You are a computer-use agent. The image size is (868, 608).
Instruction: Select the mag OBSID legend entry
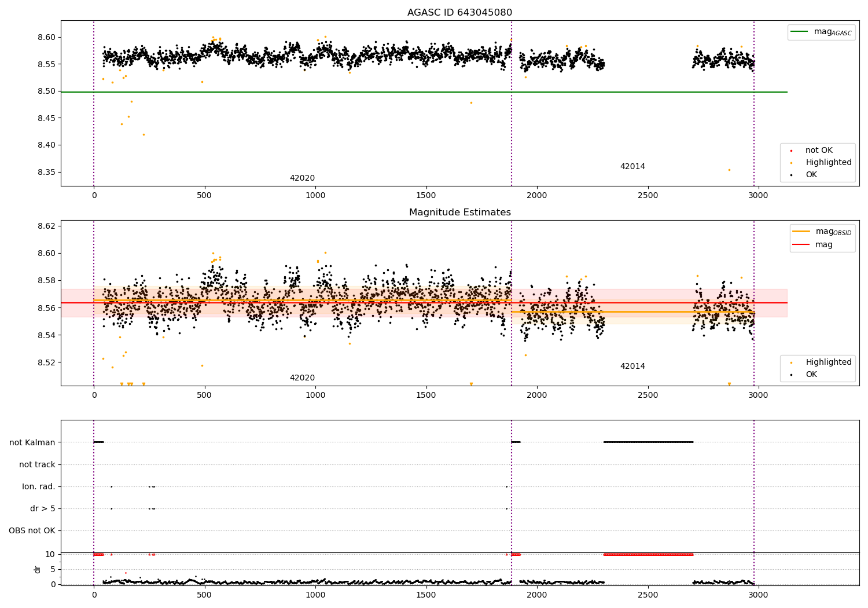click(822, 232)
